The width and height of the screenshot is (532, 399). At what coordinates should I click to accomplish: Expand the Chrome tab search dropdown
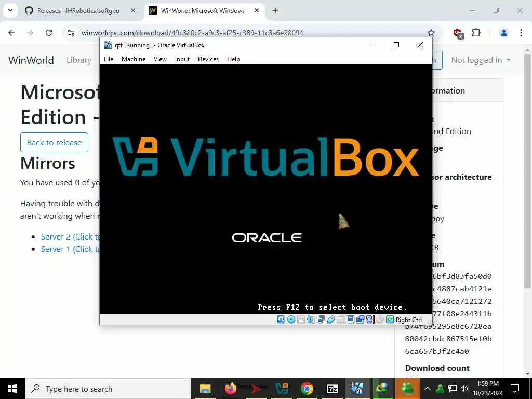coord(10,10)
